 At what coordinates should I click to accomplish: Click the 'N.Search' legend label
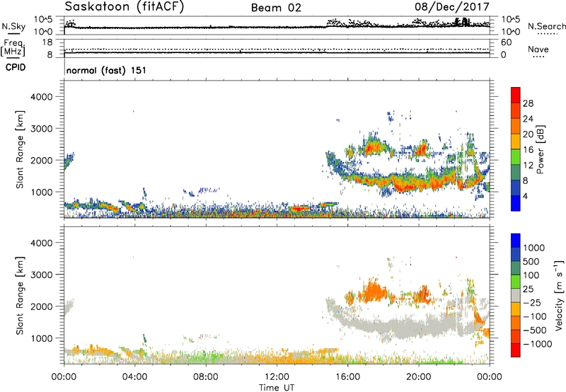(546, 26)
